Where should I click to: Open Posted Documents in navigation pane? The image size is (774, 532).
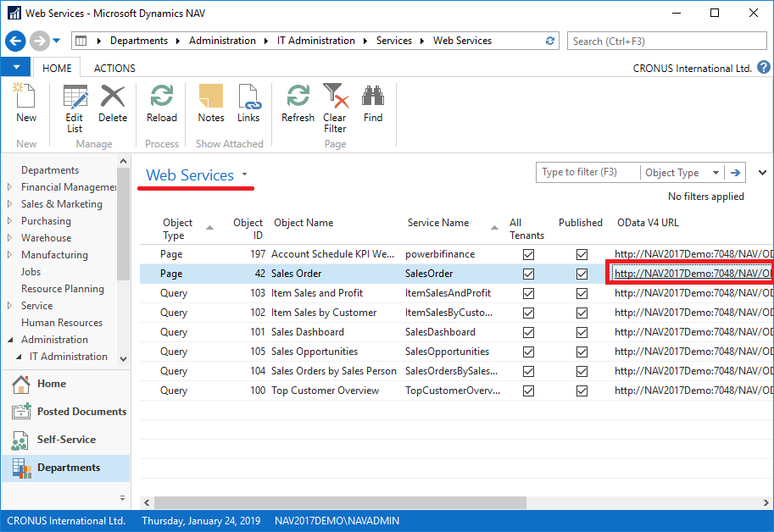65,412
